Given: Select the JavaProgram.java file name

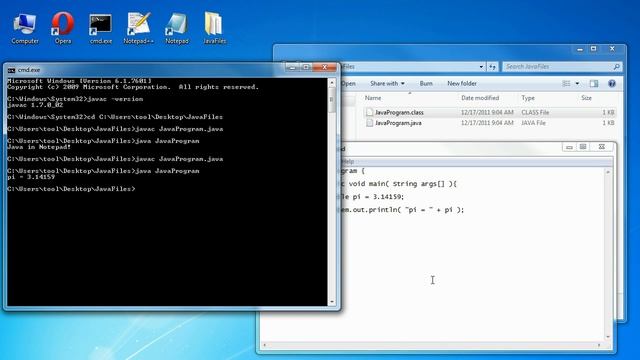Looking at the screenshot, I should [398, 123].
